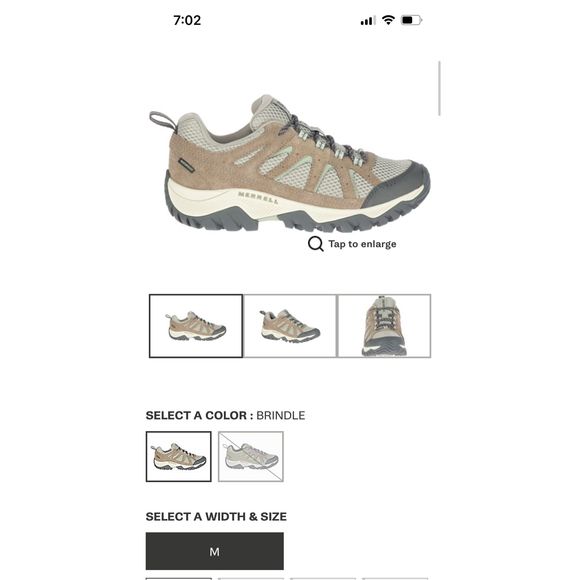Viewport: 580px width, 580px height.
Task: Tap the cellular signal bars icon
Action: (x=368, y=21)
